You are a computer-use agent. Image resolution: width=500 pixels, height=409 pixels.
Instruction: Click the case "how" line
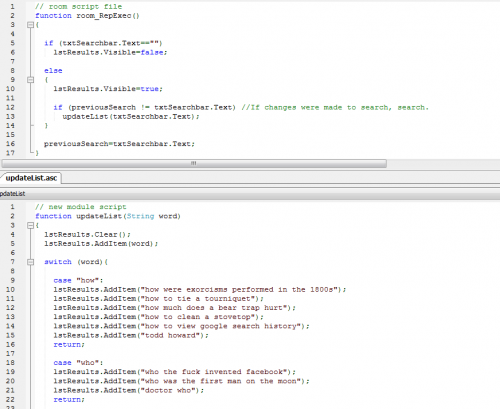(x=78, y=280)
